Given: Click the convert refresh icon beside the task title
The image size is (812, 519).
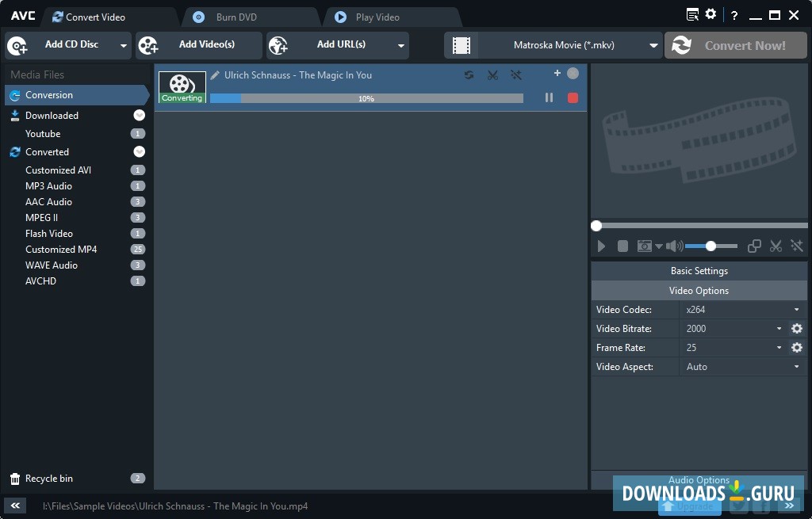Looking at the screenshot, I should (x=469, y=75).
